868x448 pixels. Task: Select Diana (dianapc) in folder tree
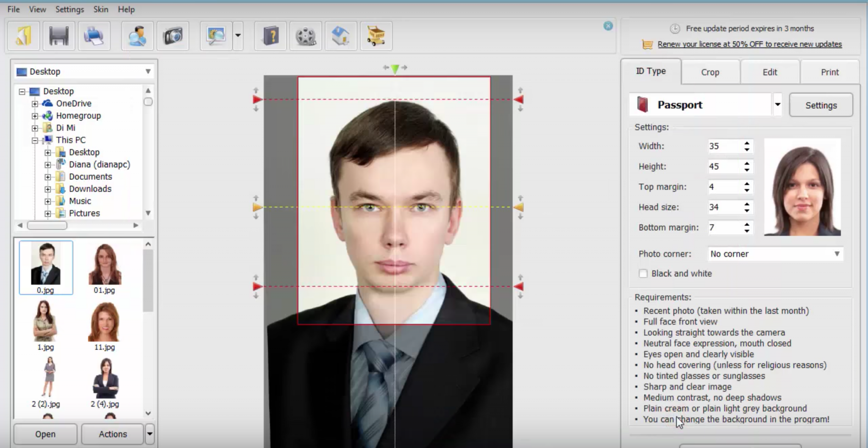[x=99, y=165]
